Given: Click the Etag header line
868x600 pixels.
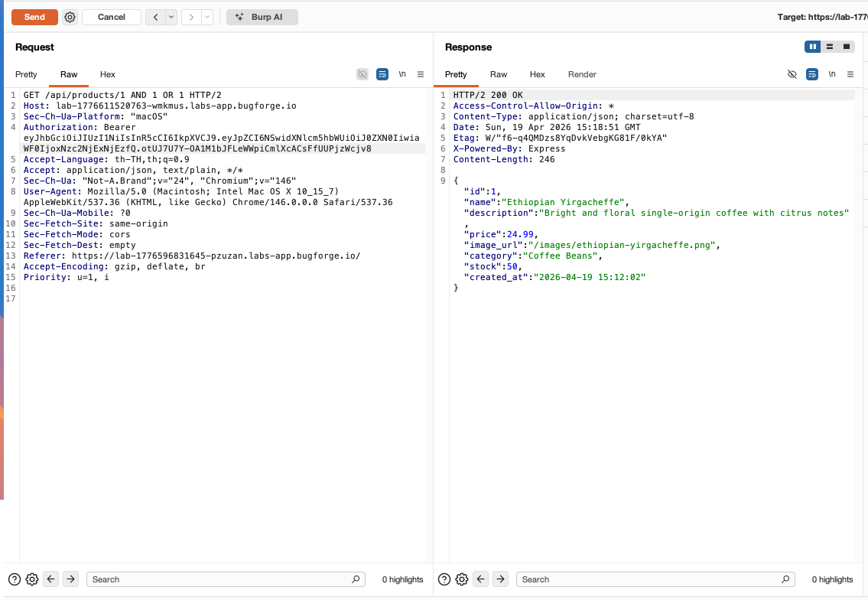Looking at the screenshot, I should pyautogui.click(x=561, y=138).
